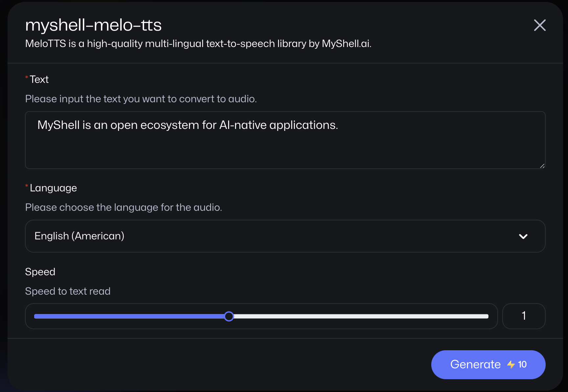Click the sentence "MyShell is an open ecosystem"
The height and width of the screenshot is (392, 568).
187,125
